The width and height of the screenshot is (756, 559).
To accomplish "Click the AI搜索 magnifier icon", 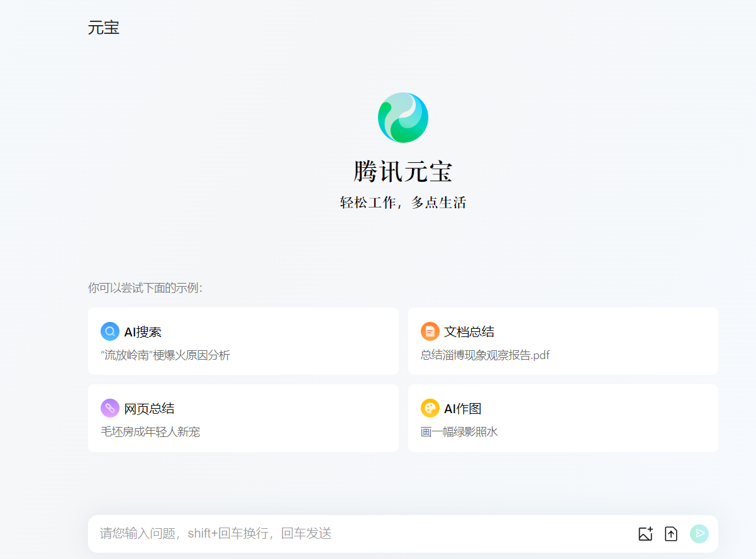I will 109,331.
